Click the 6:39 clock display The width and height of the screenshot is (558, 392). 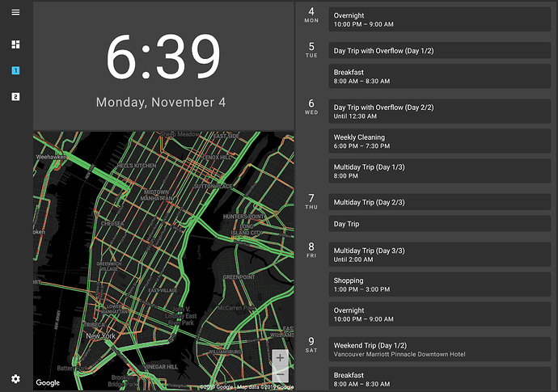pyautogui.click(x=163, y=57)
